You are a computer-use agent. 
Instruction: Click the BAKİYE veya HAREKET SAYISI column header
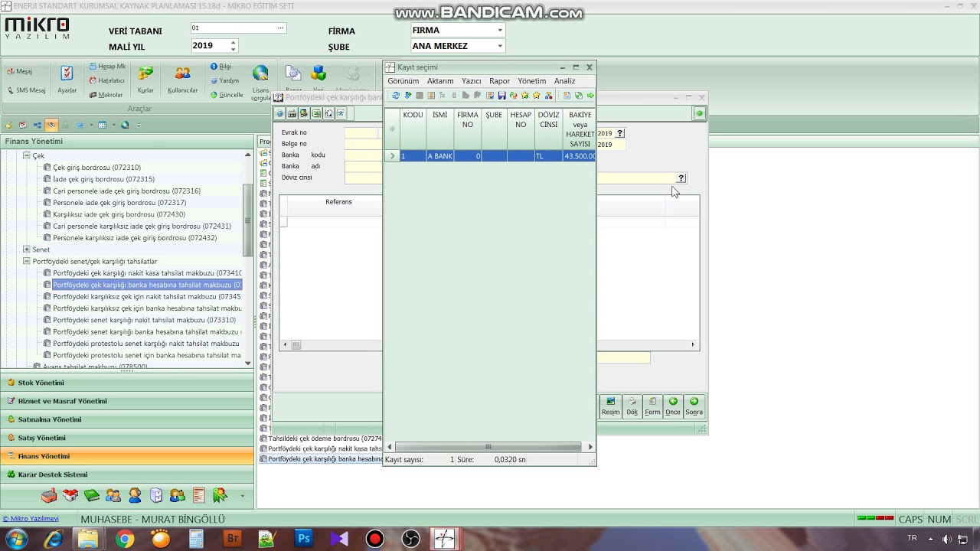click(x=580, y=129)
